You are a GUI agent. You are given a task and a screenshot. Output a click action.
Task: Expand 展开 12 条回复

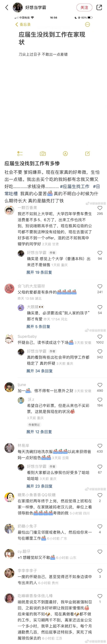(39, 432)
